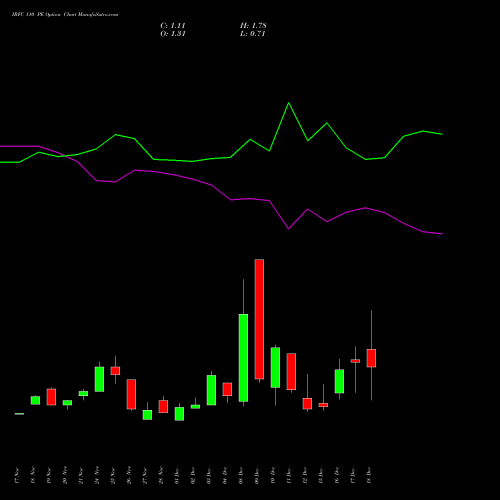
Task: Click the 10 Dec date label
Action: [x=273, y=476]
